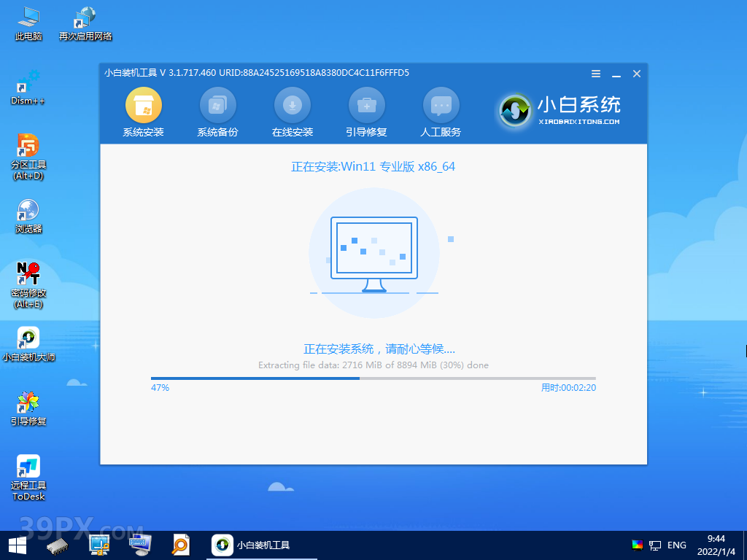The height and width of the screenshot is (560, 747).
Task: Click the 再次启用网络 desktop icon
Action: [85, 23]
